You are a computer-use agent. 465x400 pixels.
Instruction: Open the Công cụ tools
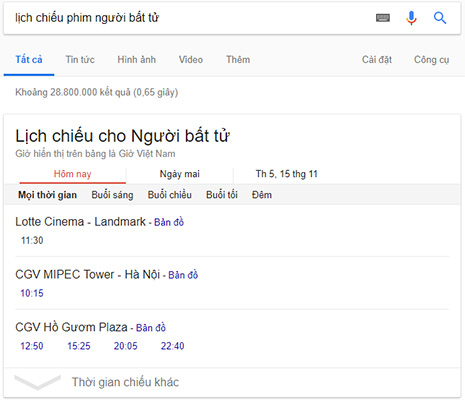(431, 60)
